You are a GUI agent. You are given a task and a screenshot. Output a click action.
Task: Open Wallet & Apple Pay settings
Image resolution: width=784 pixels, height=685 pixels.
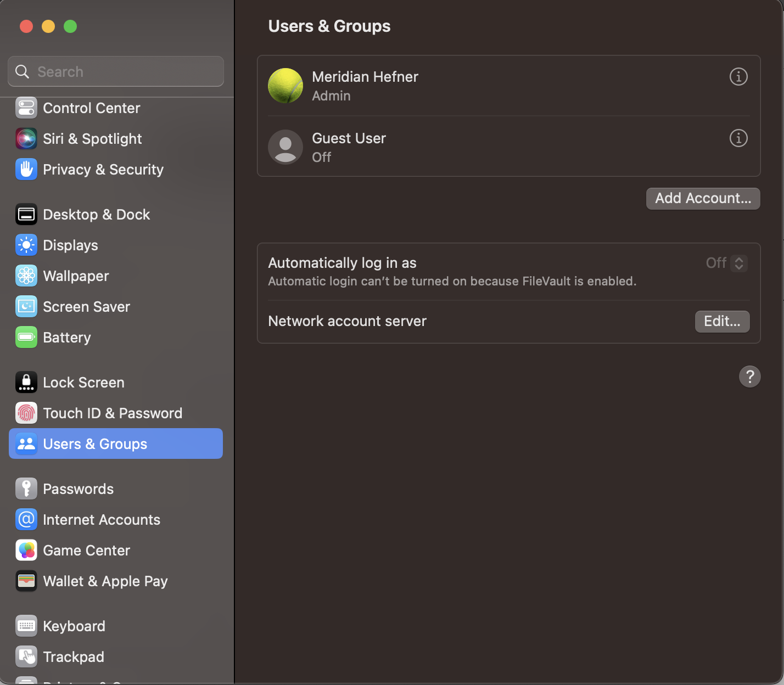tap(105, 581)
